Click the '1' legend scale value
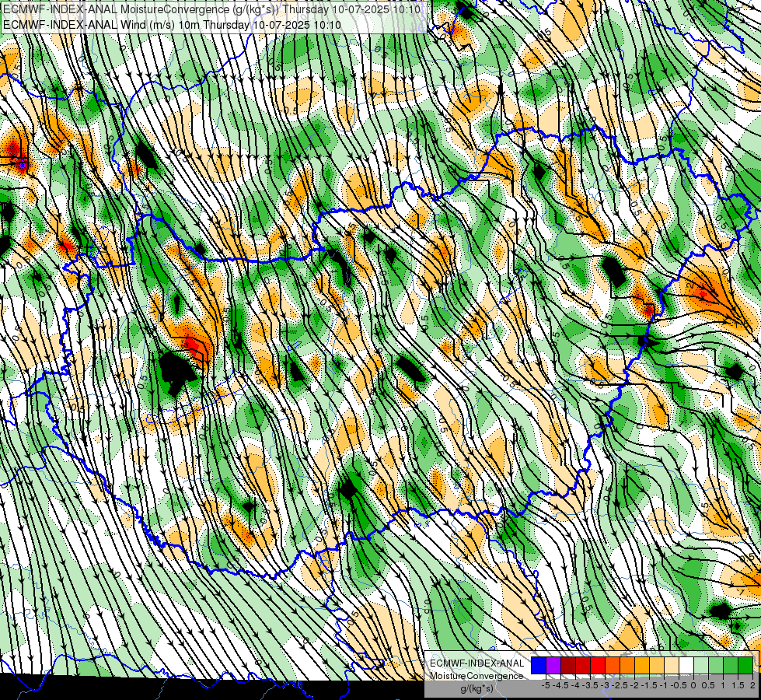The height and width of the screenshot is (700, 761). click(x=723, y=685)
